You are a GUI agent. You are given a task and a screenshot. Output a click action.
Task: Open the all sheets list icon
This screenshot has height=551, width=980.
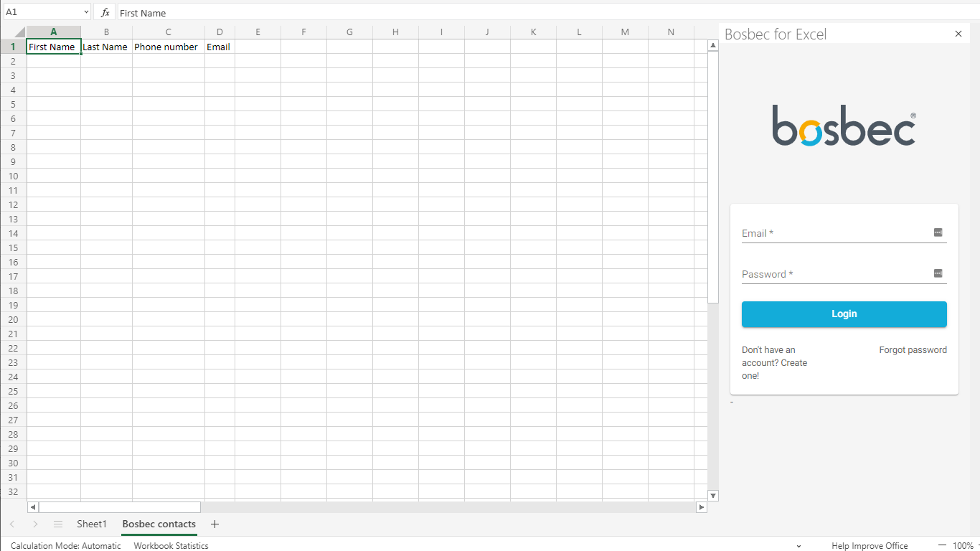(x=58, y=524)
